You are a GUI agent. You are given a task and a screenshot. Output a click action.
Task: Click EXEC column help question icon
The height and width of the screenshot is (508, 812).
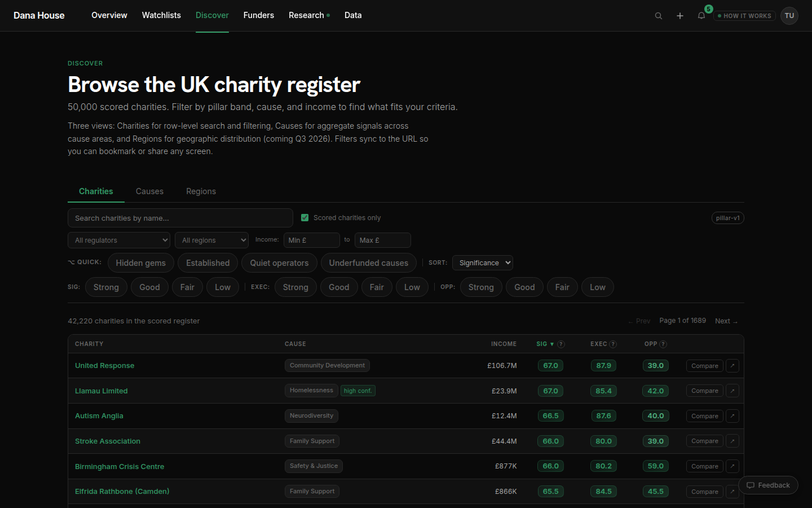pyautogui.click(x=613, y=344)
